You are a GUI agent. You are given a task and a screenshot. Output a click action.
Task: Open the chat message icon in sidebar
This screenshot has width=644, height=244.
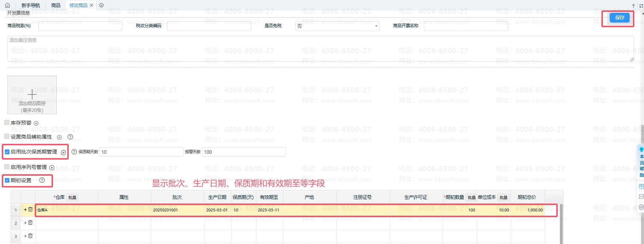(x=641, y=197)
